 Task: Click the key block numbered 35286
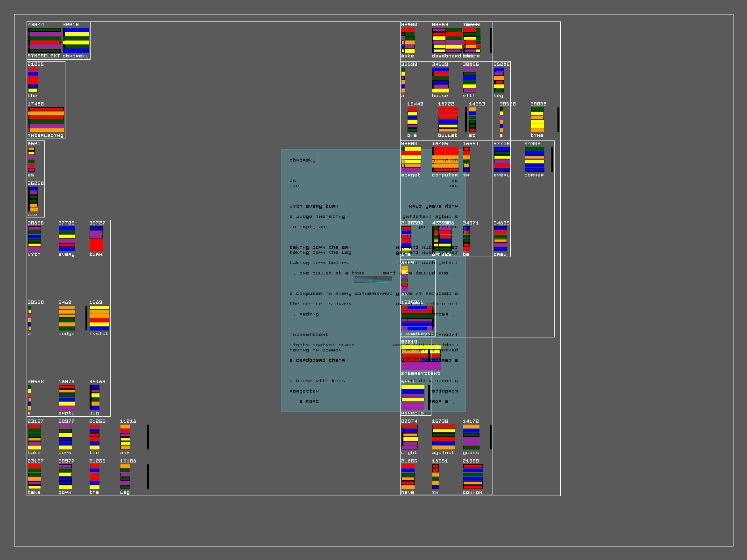point(499,80)
